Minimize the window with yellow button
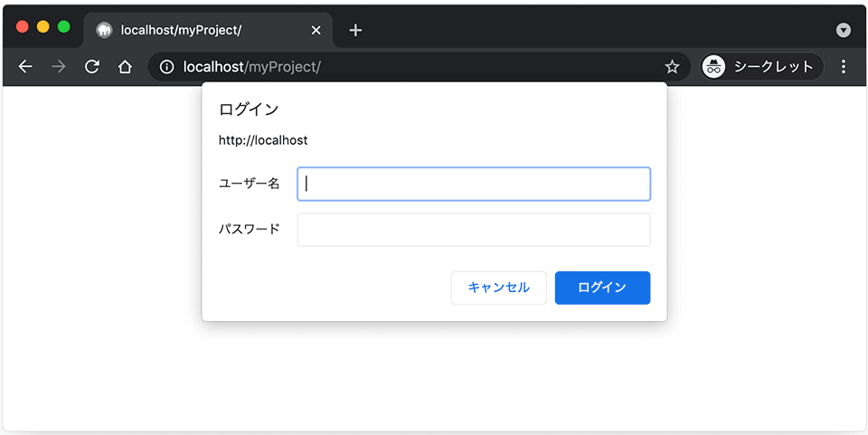Screen dimensions: 868x435 click(43, 27)
